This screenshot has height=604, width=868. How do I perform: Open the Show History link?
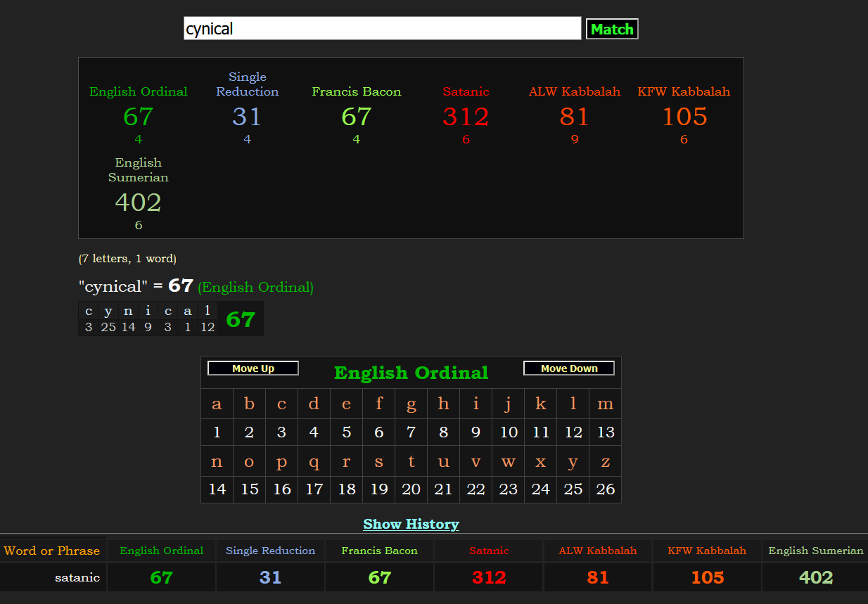tap(411, 524)
